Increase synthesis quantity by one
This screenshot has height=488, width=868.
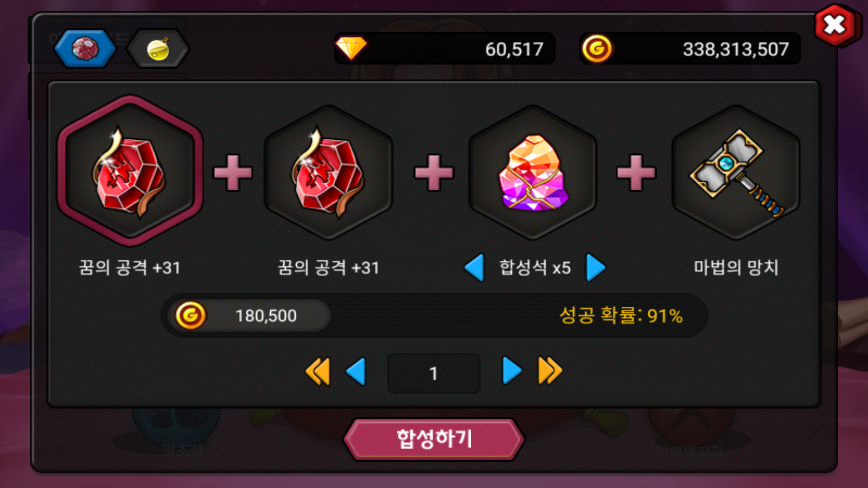(x=512, y=371)
